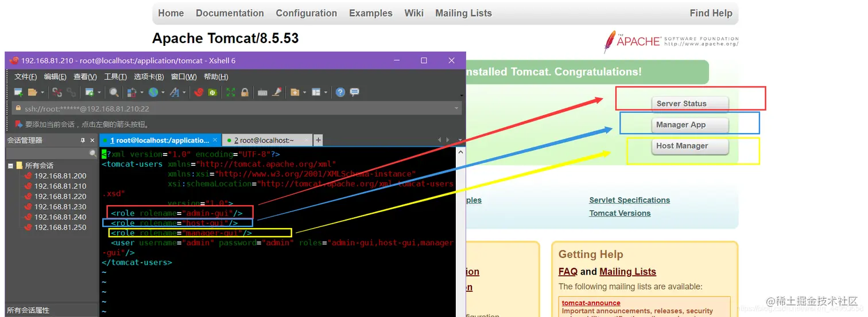The height and width of the screenshot is (317, 868).
Task: Select session 192.168.81.240
Action: [60, 217]
